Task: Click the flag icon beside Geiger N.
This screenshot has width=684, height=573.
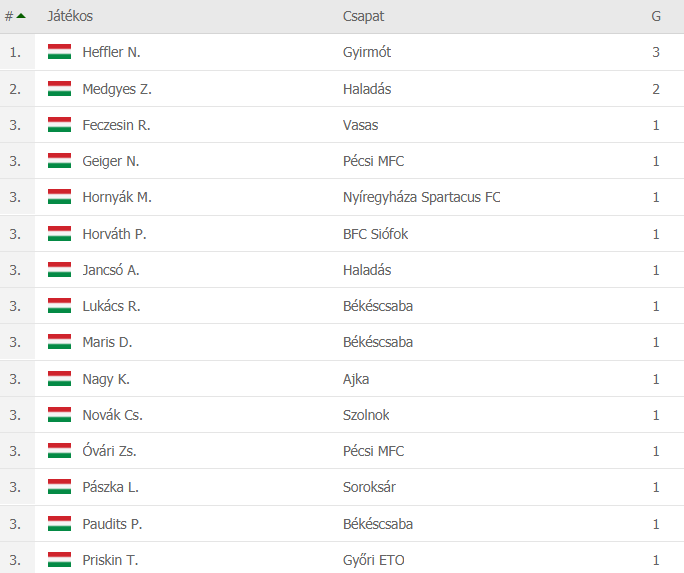Action: (59, 161)
